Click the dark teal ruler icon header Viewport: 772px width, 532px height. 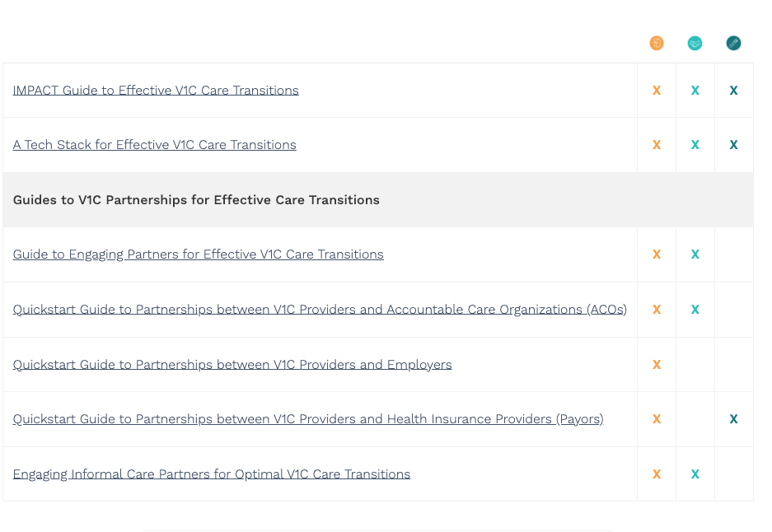click(733, 44)
